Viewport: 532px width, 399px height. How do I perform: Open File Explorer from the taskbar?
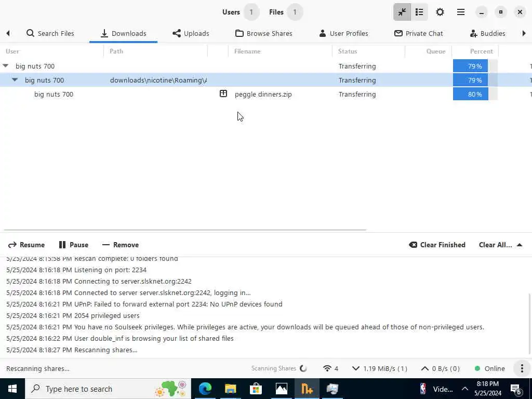tap(230, 389)
